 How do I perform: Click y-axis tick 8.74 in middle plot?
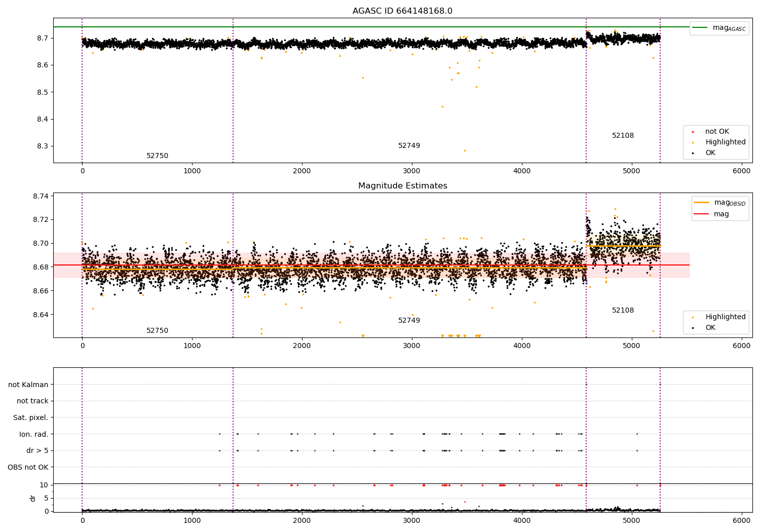pos(41,196)
